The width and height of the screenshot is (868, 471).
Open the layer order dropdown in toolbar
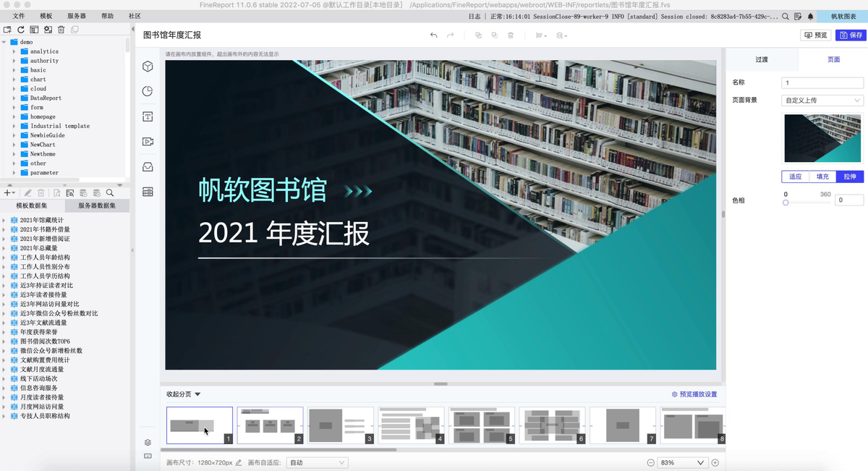(x=561, y=35)
